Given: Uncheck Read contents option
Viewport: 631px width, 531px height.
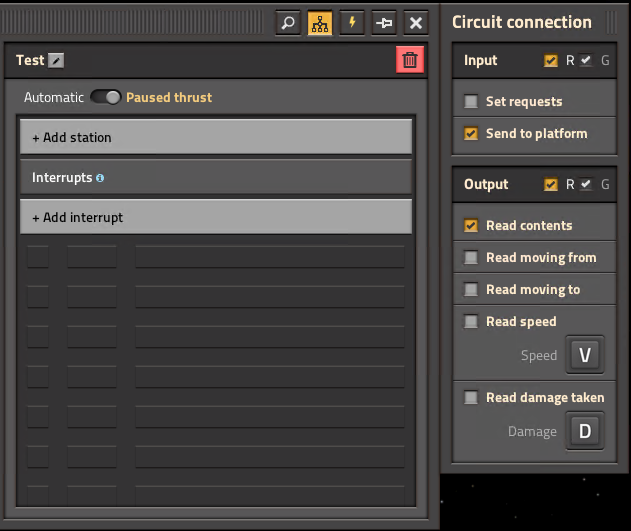Looking at the screenshot, I should [471, 225].
